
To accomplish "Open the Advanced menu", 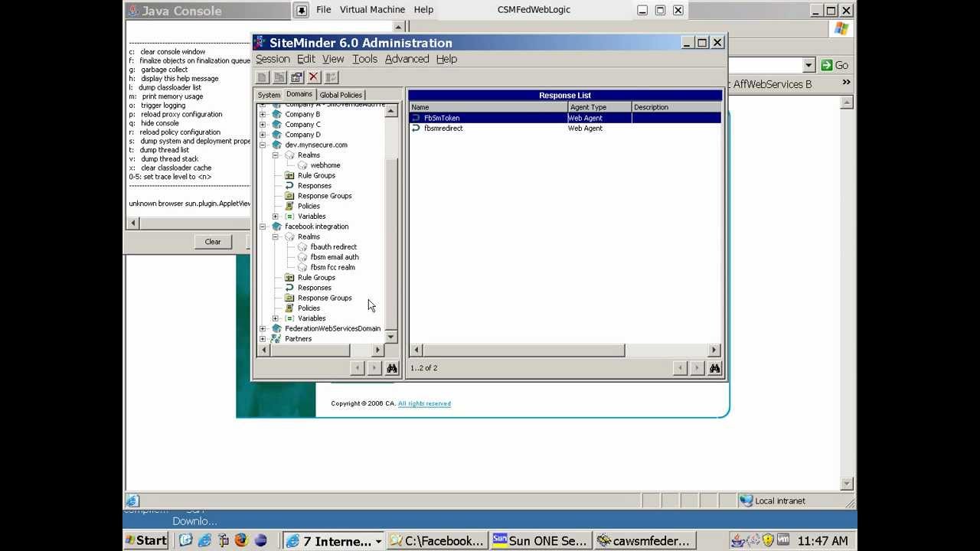I will [x=407, y=59].
